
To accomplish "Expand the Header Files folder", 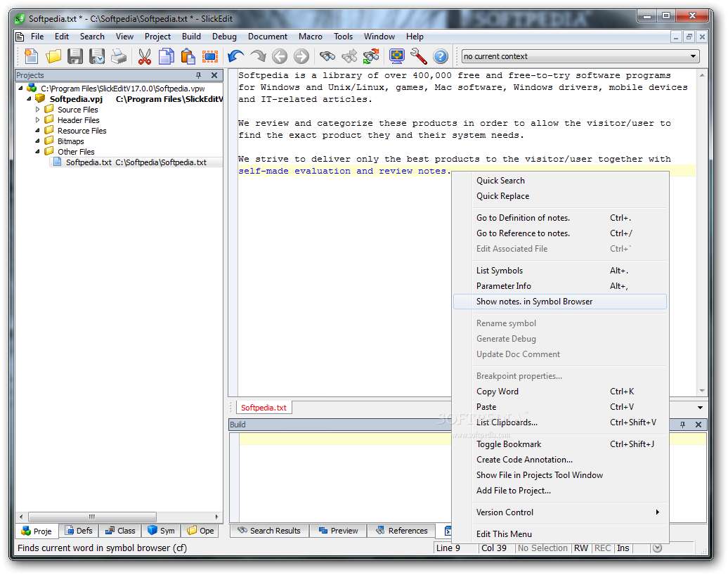I will click(38, 119).
